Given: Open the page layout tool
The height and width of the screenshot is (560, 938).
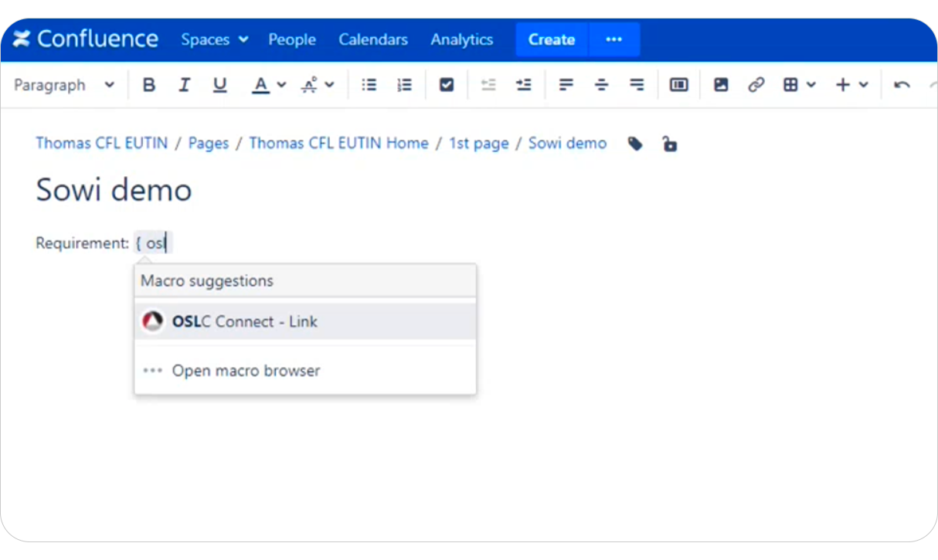Looking at the screenshot, I should click(x=679, y=85).
